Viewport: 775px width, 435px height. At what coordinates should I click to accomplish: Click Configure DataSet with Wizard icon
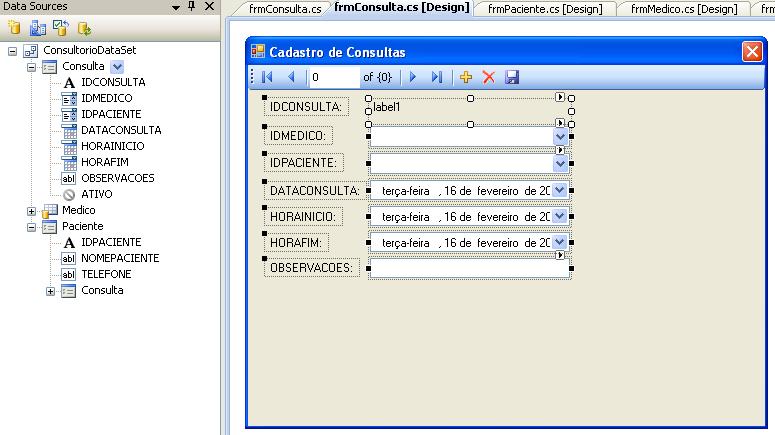pyautogui.click(x=61, y=28)
